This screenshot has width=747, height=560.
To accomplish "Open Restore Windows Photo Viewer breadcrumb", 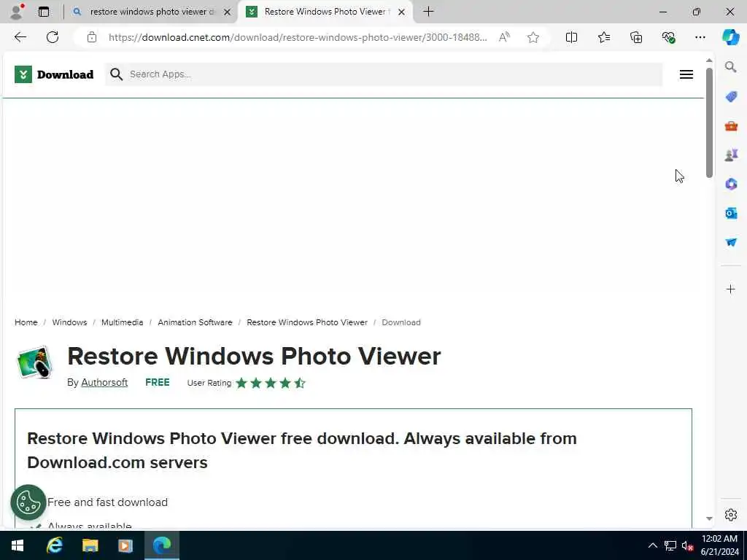I will 307,322.
